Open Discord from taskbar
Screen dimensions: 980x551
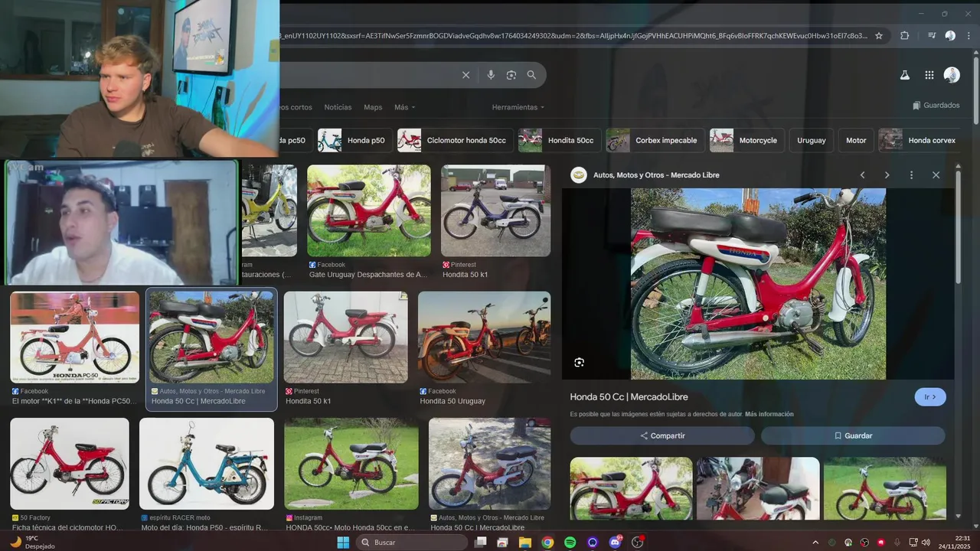tap(615, 542)
